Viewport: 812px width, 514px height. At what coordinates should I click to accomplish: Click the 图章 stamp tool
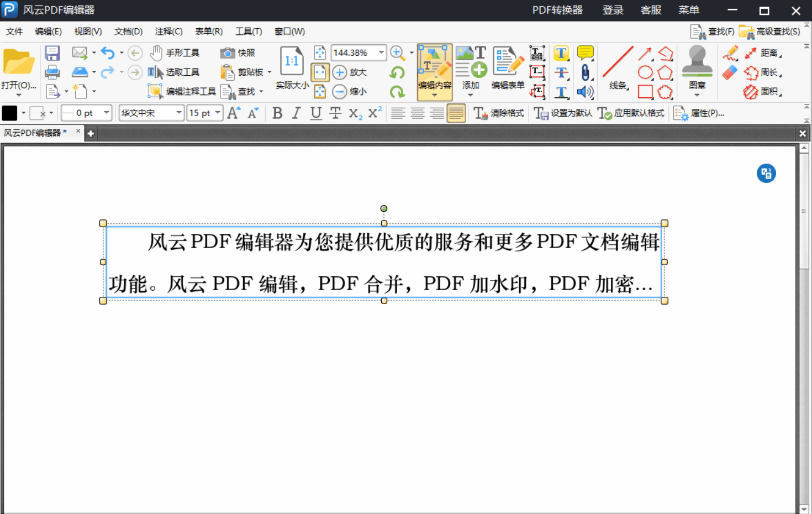click(x=697, y=69)
